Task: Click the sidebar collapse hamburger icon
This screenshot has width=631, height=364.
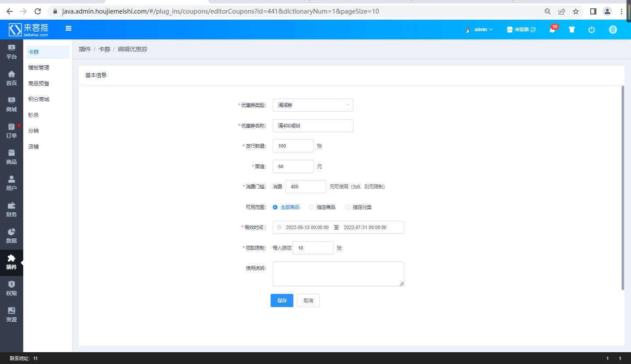Action: 68,28
